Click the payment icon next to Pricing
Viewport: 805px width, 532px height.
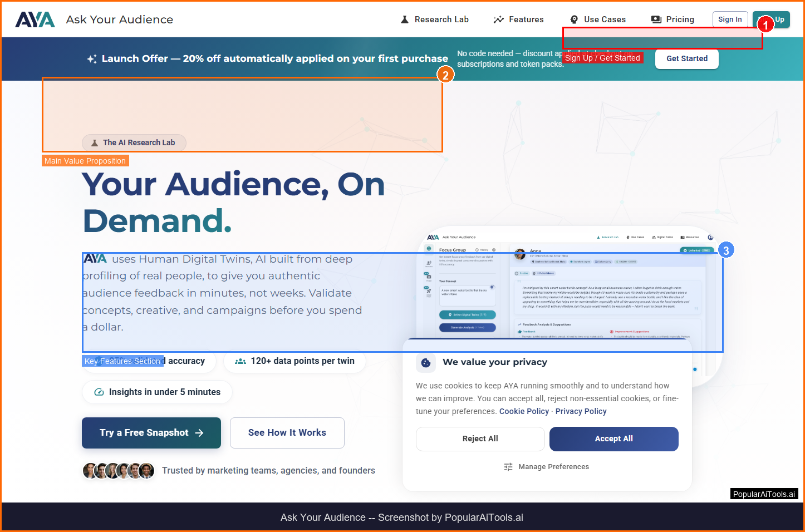(x=656, y=19)
